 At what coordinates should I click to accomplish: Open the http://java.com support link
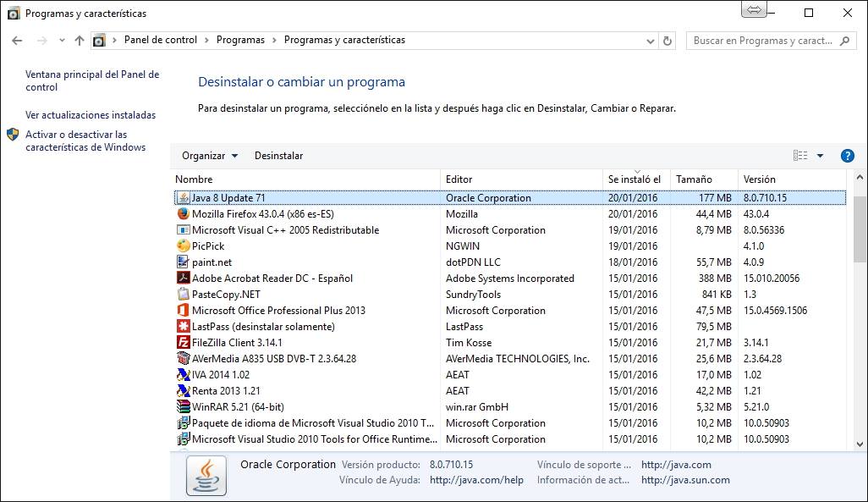coord(676,464)
